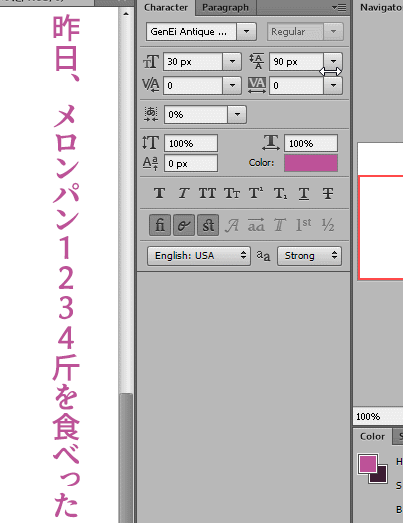Open the kerning value dropdown arrow
Image resolution: width=403 pixels, height=523 pixels.
click(232, 85)
